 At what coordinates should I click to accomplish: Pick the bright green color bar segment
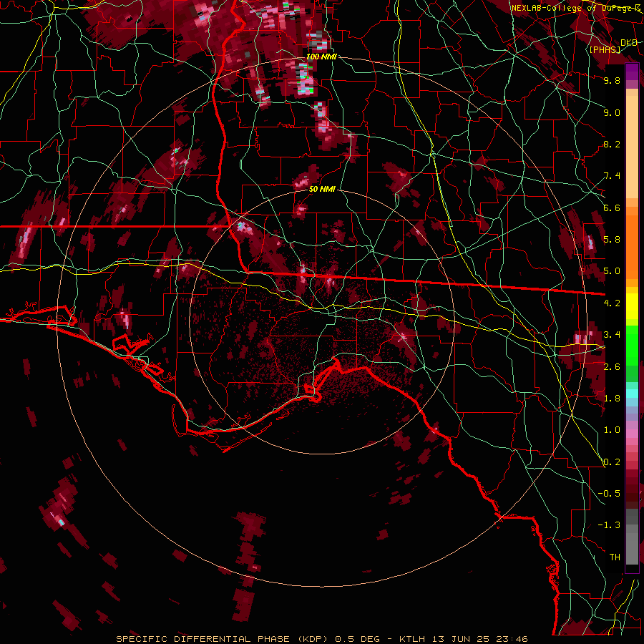632,345
